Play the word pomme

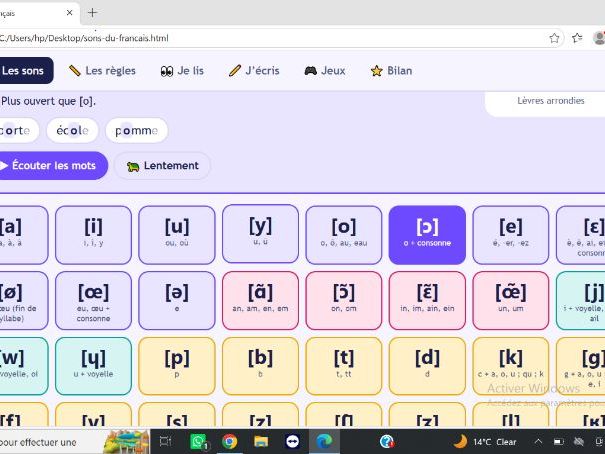[x=137, y=130]
